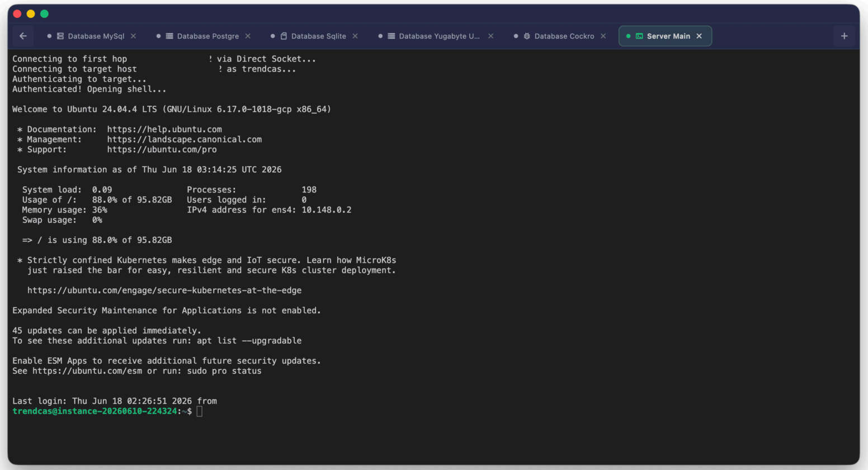The height and width of the screenshot is (470, 868).
Task: Close the Database MySql tab
Action: pyautogui.click(x=133, y=36)
